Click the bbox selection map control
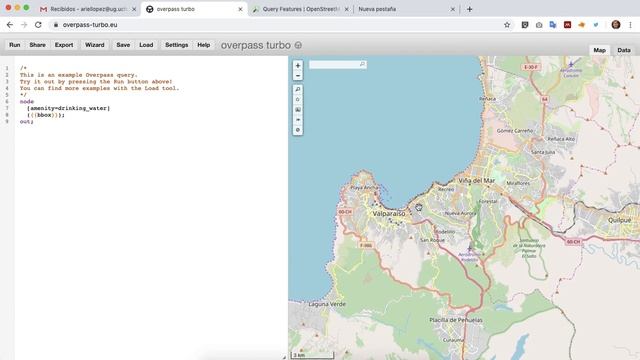 pyautogui.click(x=298, y=109)
